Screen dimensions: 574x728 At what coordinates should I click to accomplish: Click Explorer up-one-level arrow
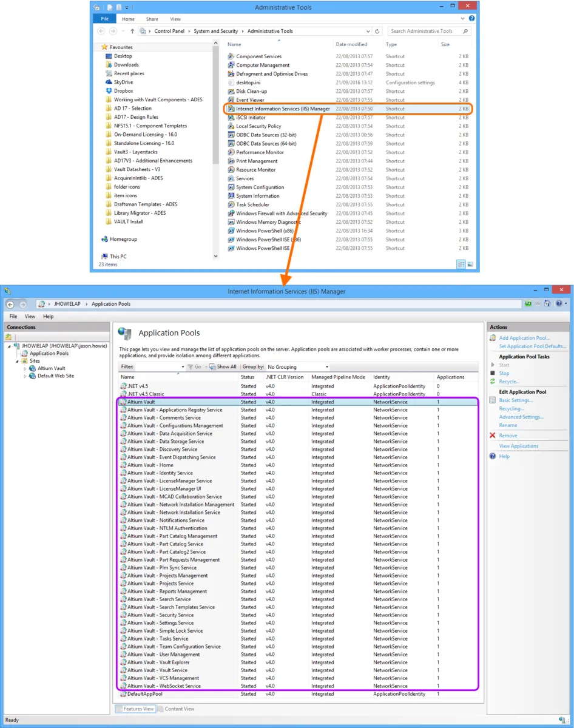point(132,31)
